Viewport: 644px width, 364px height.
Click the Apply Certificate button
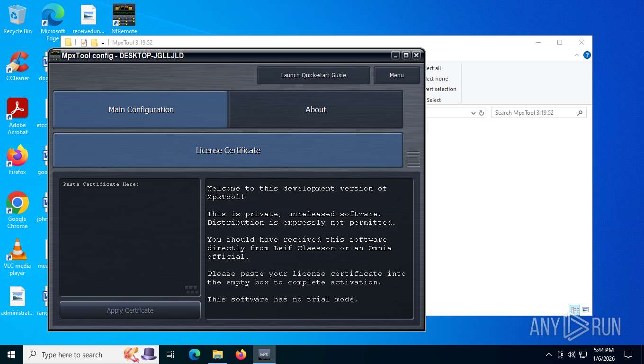pos(130,310)
